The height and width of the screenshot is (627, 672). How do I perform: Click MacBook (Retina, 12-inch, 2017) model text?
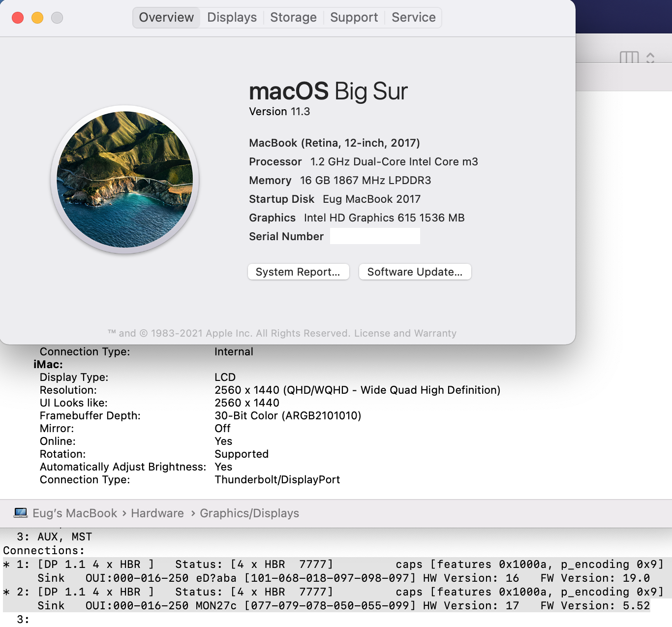click(x=335, y=143)
